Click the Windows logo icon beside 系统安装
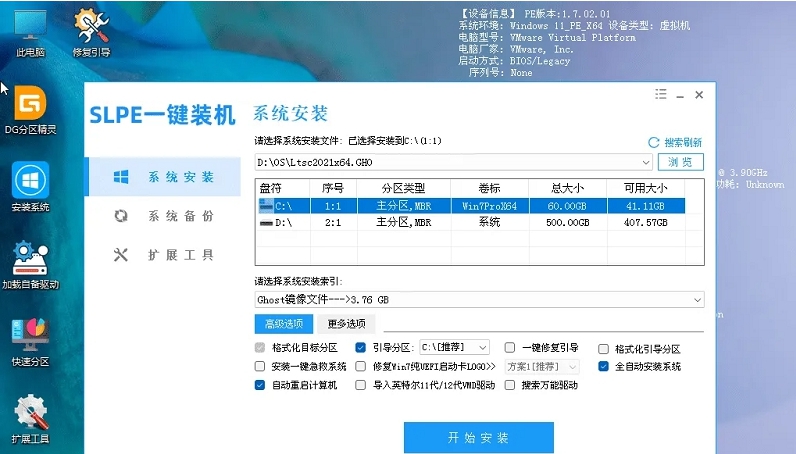The height and width of the screenshot is (454, 796). pyautogui.click(x=121, y=177)
